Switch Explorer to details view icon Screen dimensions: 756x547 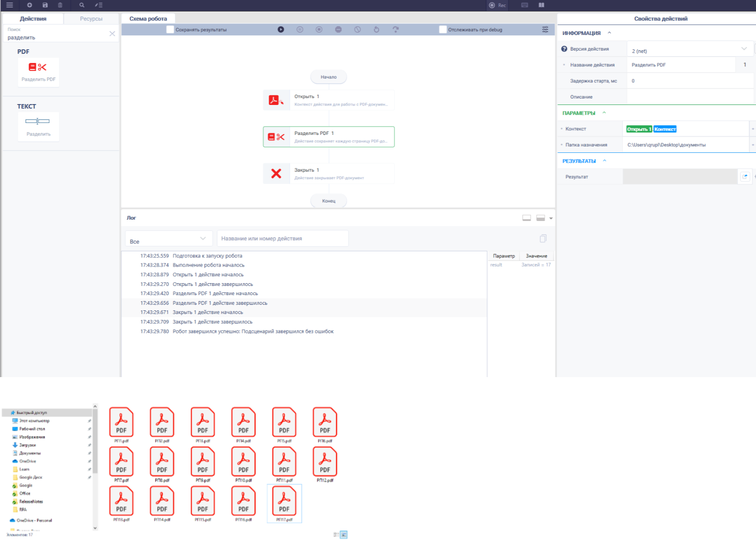(336, 535)
